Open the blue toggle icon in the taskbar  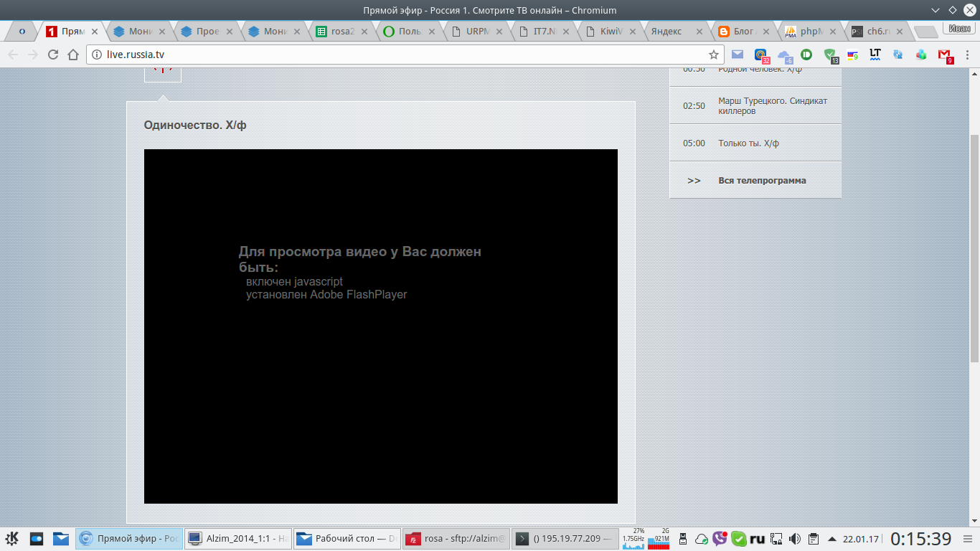click(37, 539)
